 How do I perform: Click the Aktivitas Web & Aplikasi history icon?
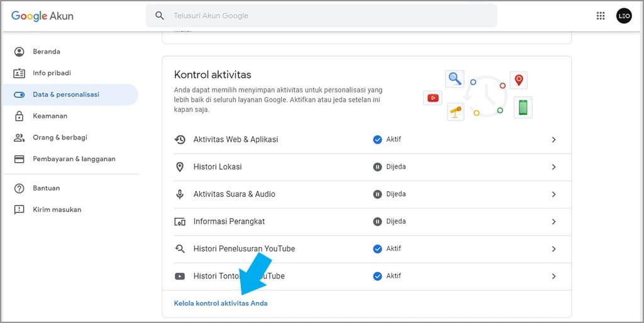pos(180,140)
